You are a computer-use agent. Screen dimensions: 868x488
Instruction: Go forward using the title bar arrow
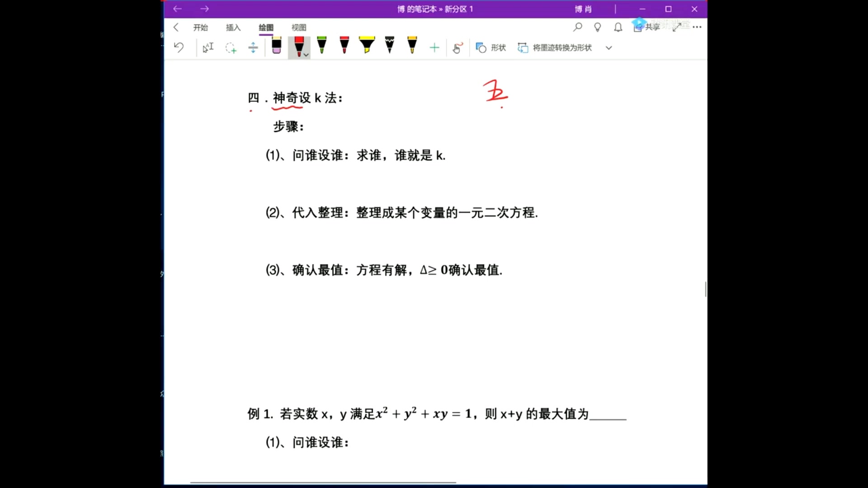204,9
